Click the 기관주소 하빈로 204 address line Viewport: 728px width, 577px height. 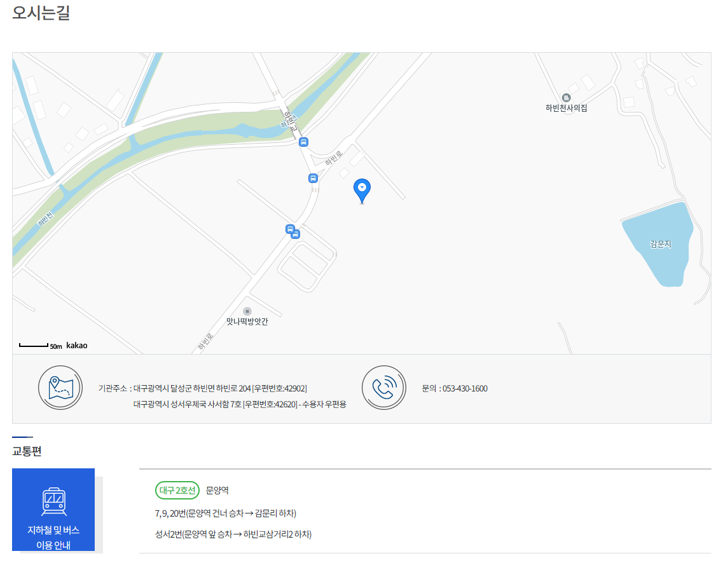(202, 388)
